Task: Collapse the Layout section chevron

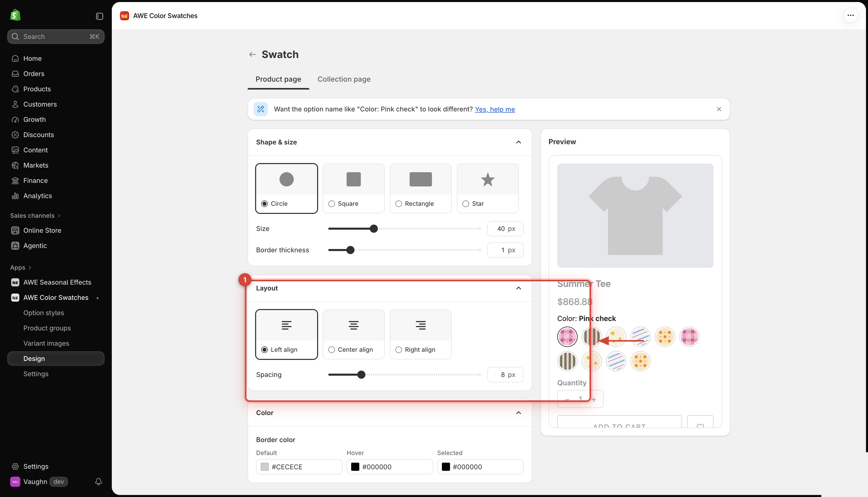Action: [x=519, y=288]
